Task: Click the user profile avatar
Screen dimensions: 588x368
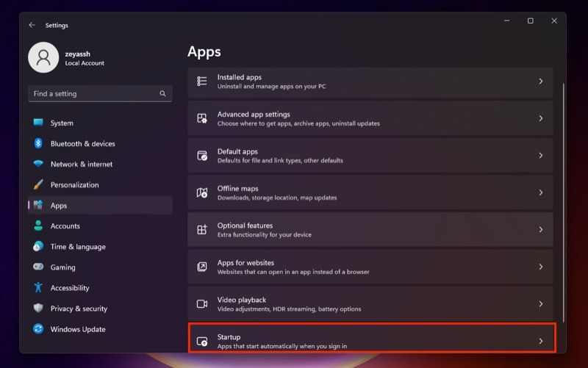Action: (x=43, y=58)
